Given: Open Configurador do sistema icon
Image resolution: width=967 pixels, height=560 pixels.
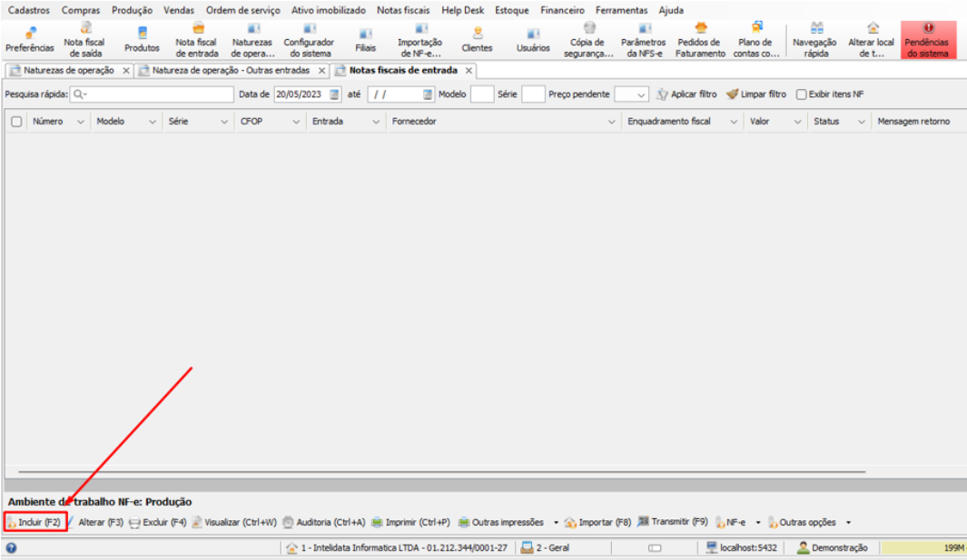Looking at the screenshot, I should tap(309, 39).
